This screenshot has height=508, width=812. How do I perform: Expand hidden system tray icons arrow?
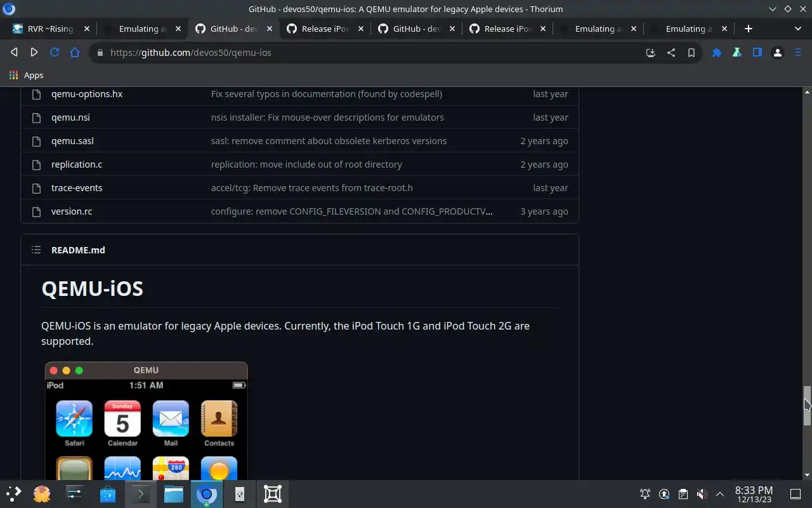tap(720, 494)
